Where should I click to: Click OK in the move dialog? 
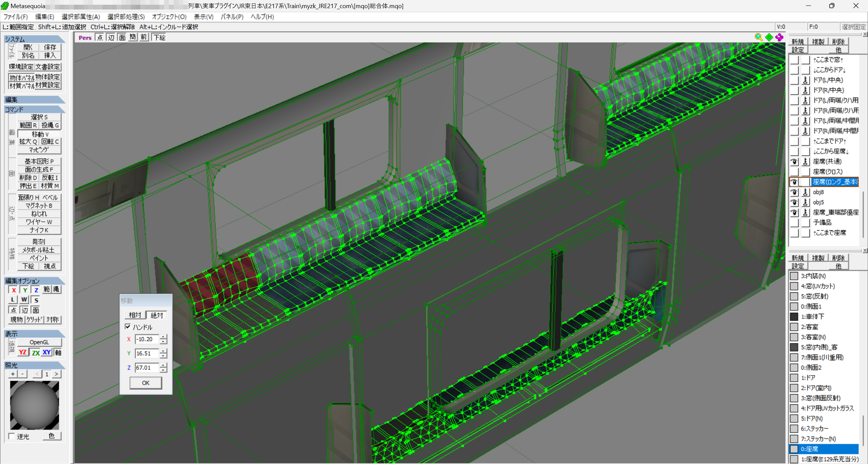[145, 383]
